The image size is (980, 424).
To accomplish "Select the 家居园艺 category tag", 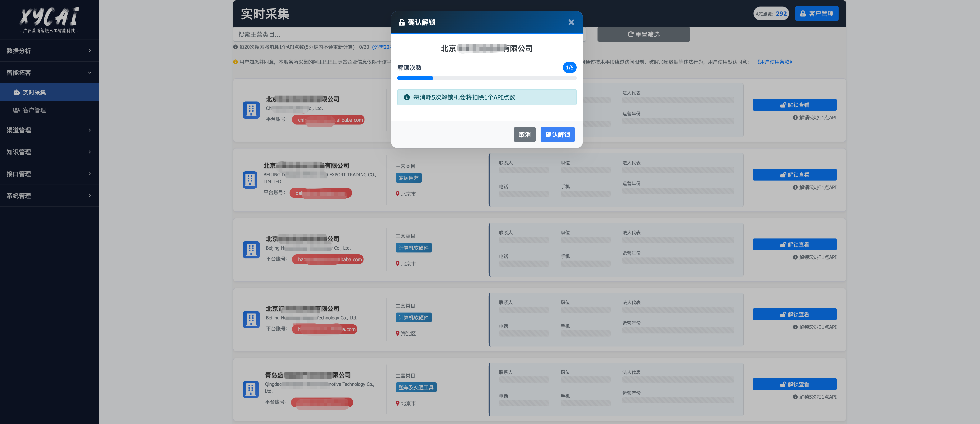I will click(x=408, y=178).
